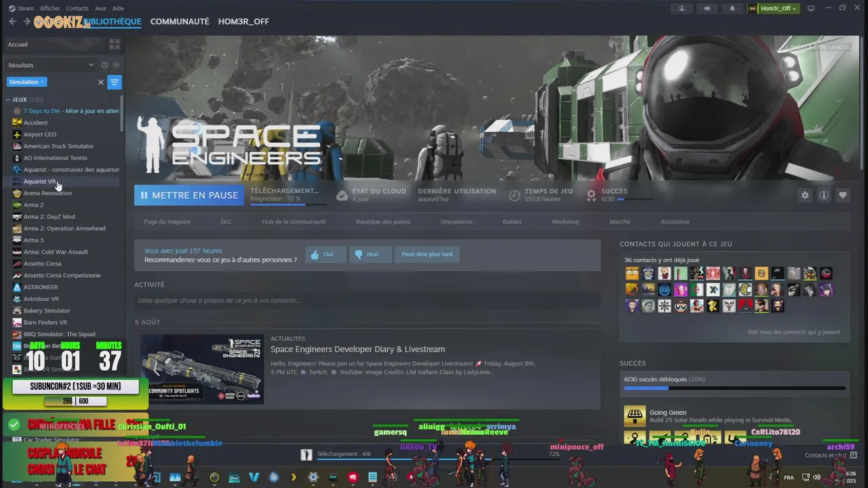Sort library by recent activity clock icon
Viewport: 868px width, 488px height.
pyautogui.click(x=104, y=65)
